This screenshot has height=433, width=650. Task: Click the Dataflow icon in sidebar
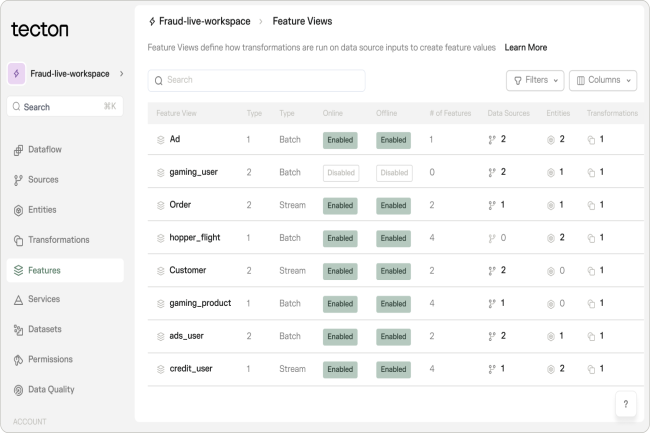coord(18,150)
